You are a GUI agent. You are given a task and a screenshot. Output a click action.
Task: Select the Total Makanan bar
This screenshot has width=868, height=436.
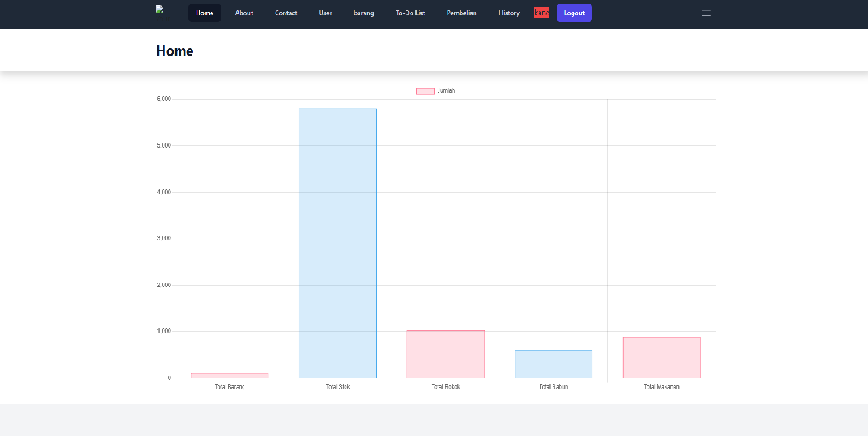point(662,358)
